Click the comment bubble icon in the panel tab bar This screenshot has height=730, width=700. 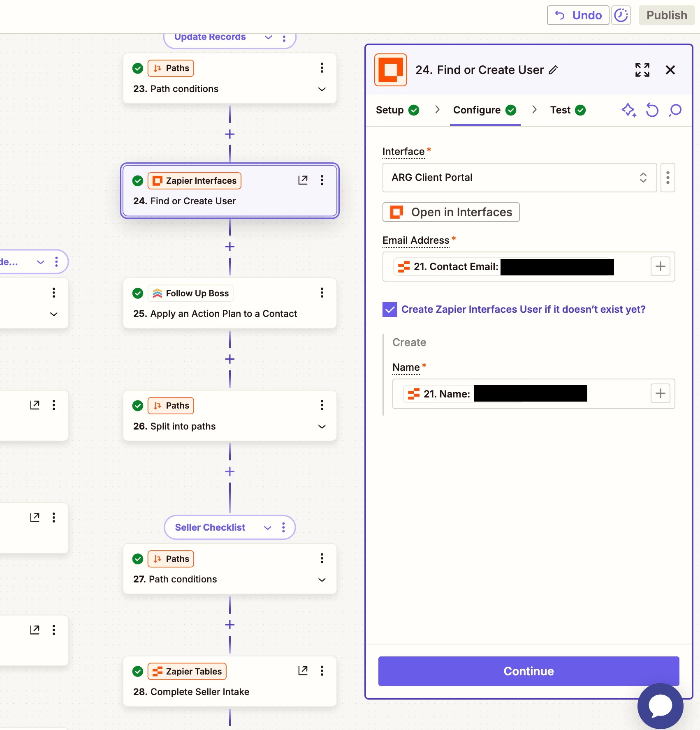[675, 110]
